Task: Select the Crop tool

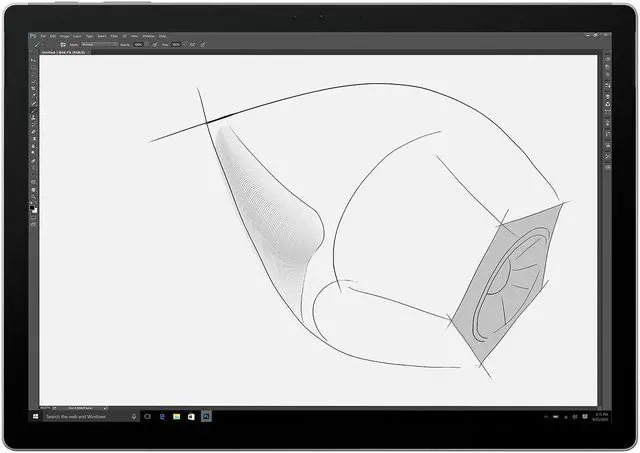Action: (x=35, y=89)
